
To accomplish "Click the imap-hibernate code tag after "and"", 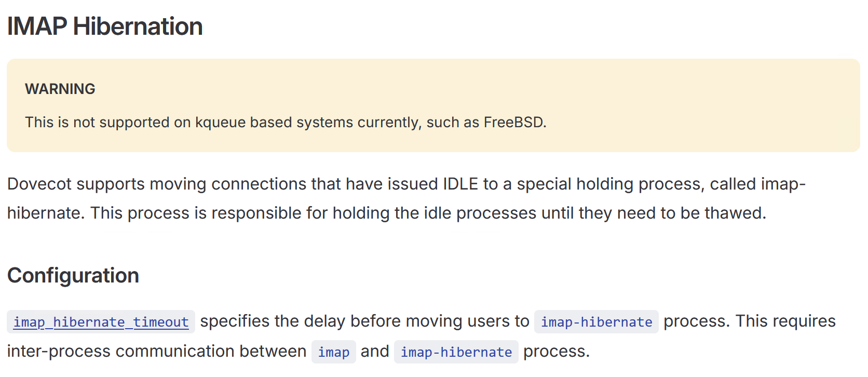I will tap(456, 352).
